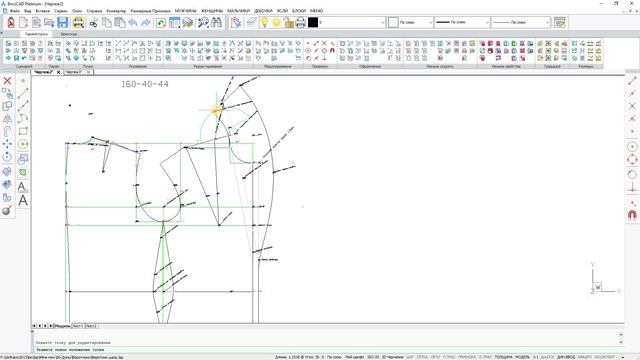Toggle СЕТКА grid in status bar
This screenshot has width=640, height=360.
[x=422, y=357]
